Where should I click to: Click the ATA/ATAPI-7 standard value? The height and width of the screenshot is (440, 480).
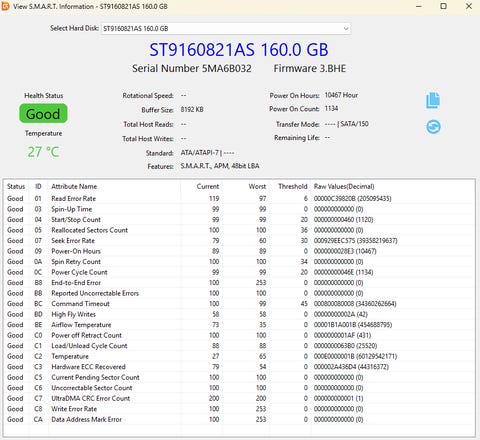(x=199, y=153)
